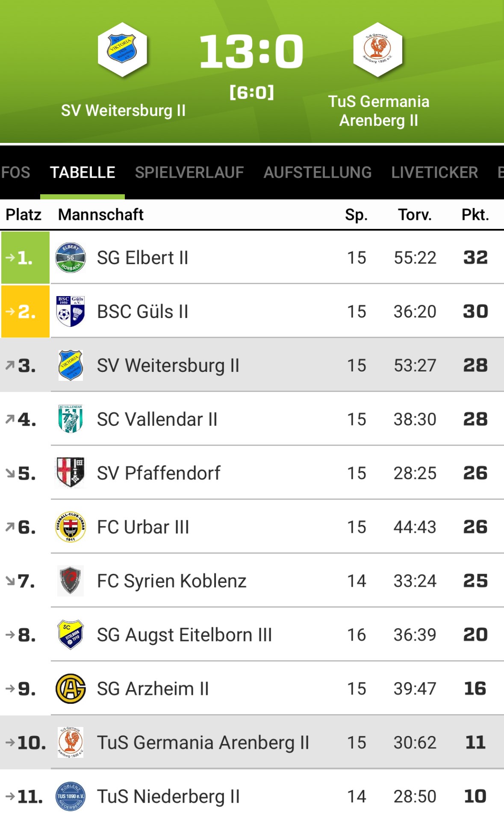Open the SG Augst Eitelborn III crest
This screenshot has width=504, height=813.
tap(71, 635)
